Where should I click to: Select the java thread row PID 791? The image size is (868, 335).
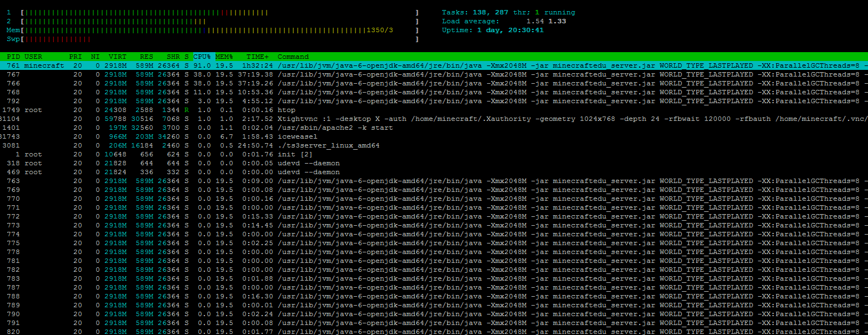click(x=434, y=323)
